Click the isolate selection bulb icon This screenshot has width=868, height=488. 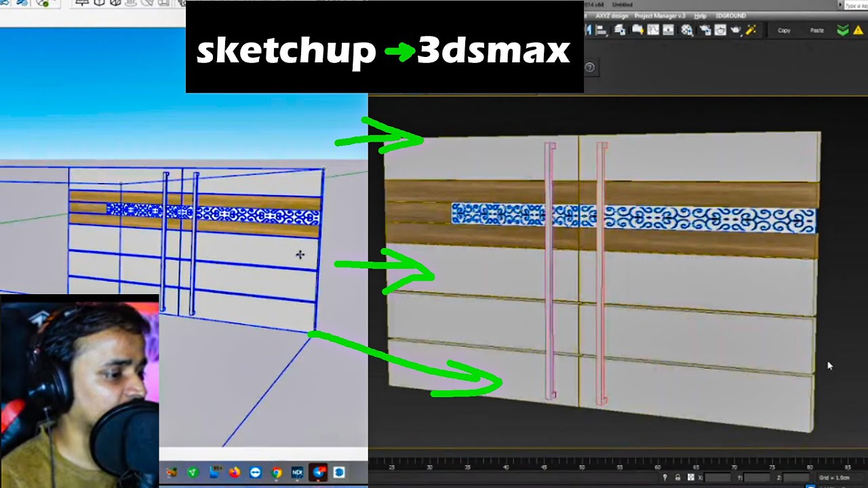click(x=665, y=478)
